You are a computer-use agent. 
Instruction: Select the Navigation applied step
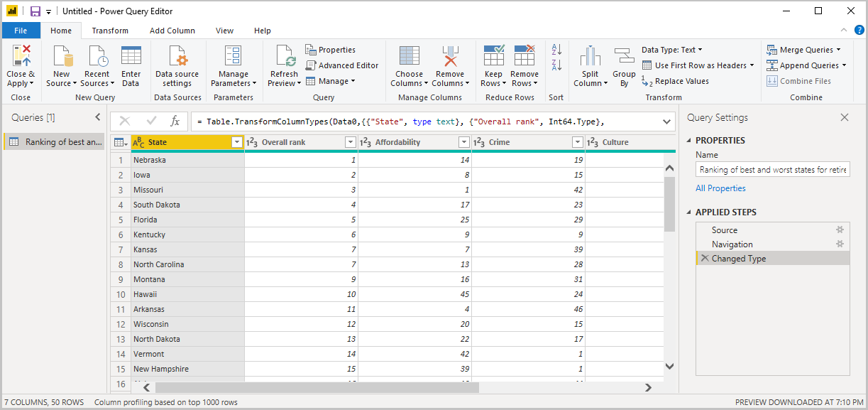click(x=773, y=244)
